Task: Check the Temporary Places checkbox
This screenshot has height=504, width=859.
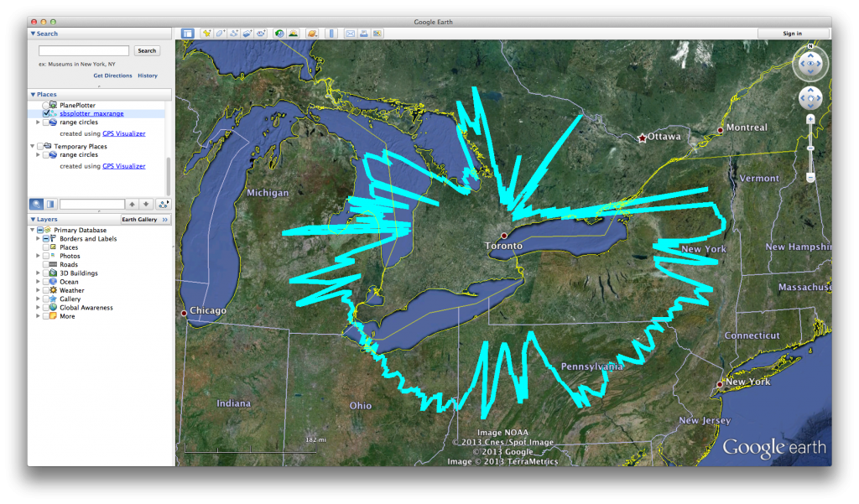Action: 40,146
